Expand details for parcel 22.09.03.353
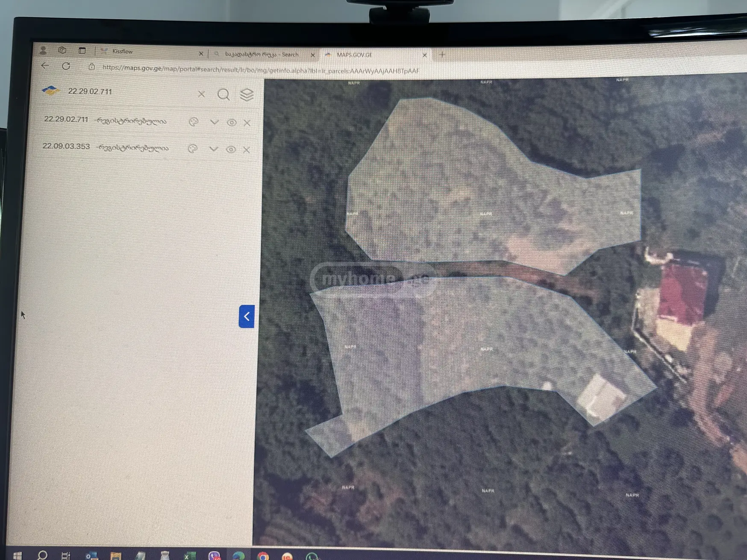The image size is (747, 560). [213, 149]
